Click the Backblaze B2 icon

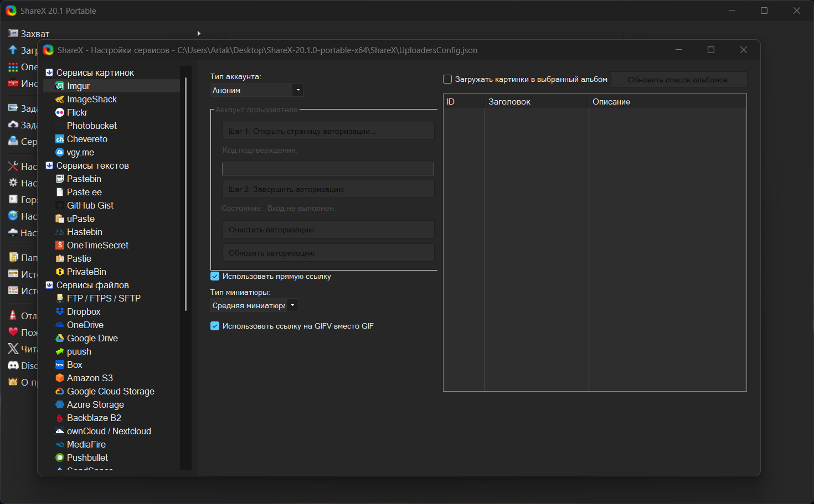[x=60, y=418]
